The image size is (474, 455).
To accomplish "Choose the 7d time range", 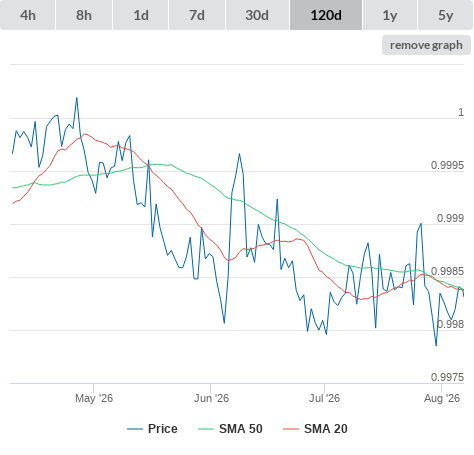I will tap(197, 15).
